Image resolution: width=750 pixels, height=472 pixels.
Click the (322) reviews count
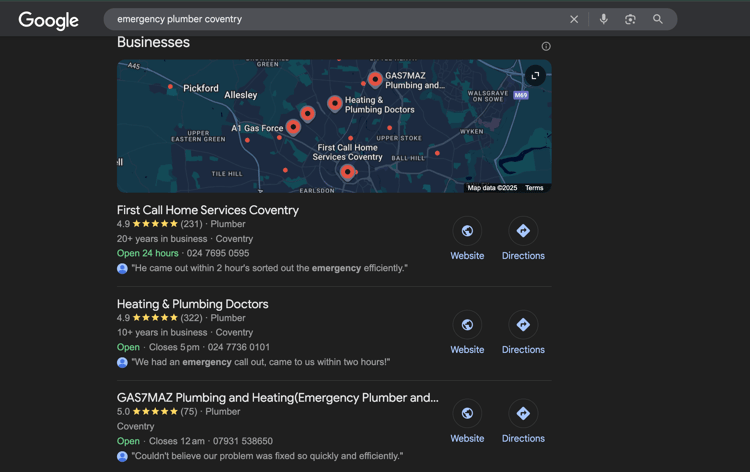pos(191,318)
